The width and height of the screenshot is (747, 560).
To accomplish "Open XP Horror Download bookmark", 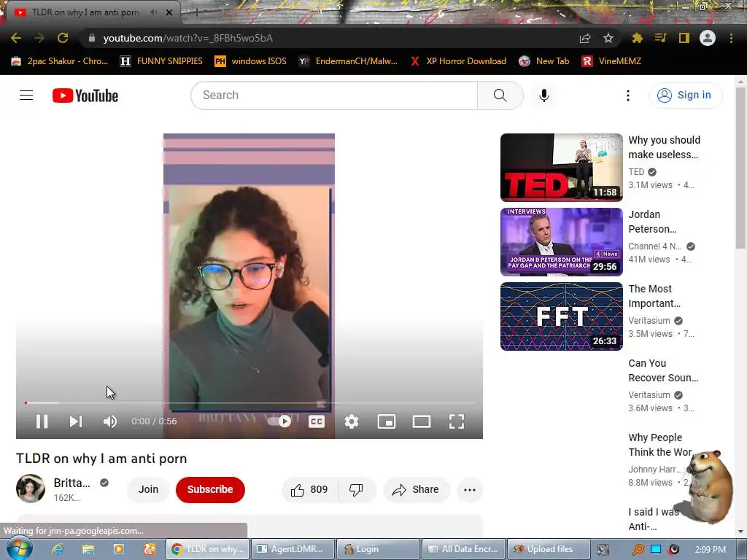I will [458, 61].
